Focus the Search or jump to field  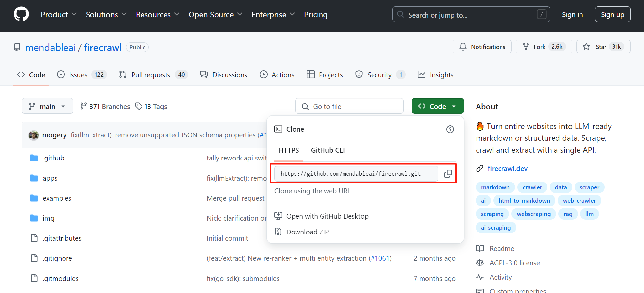click(x=471, y=14)
